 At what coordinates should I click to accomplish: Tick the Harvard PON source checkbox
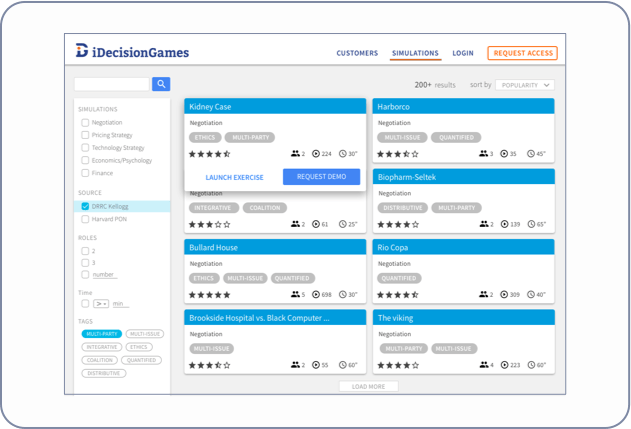click(86, 219)
